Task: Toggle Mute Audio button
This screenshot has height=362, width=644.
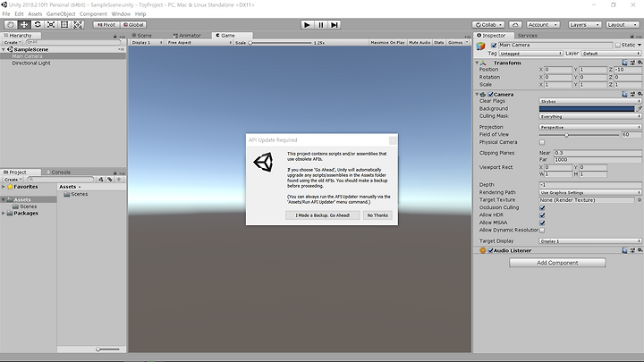Action: click(419, 43)
